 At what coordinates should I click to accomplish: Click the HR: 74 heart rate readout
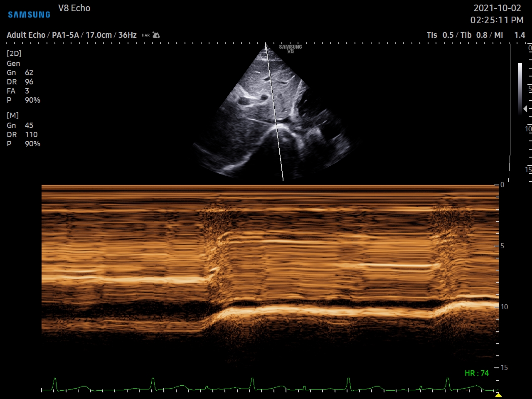coord(476,373)
